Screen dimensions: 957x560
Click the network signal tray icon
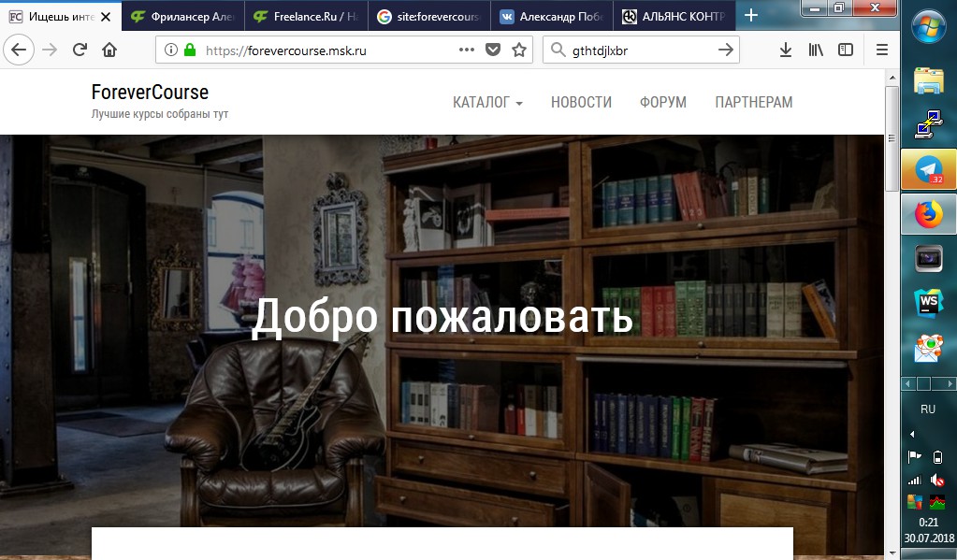click(914, 481)
